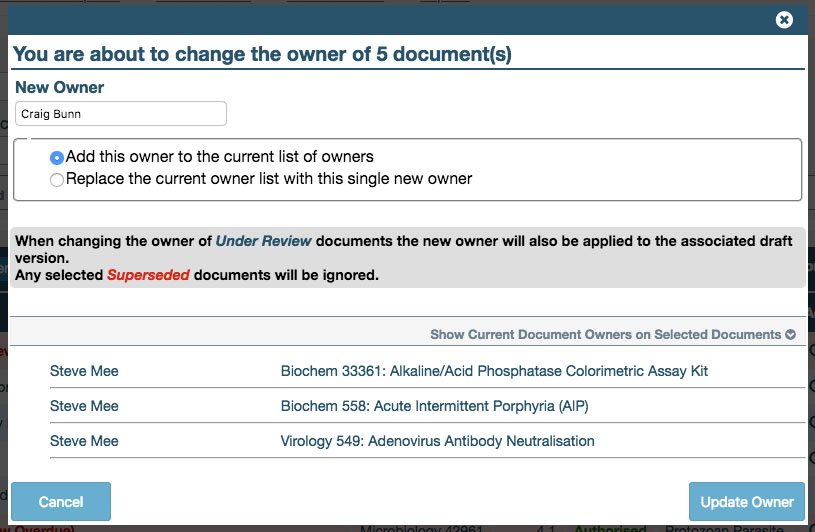
Task: Click the 'New Owner' heading label
Action: (60, 88)
